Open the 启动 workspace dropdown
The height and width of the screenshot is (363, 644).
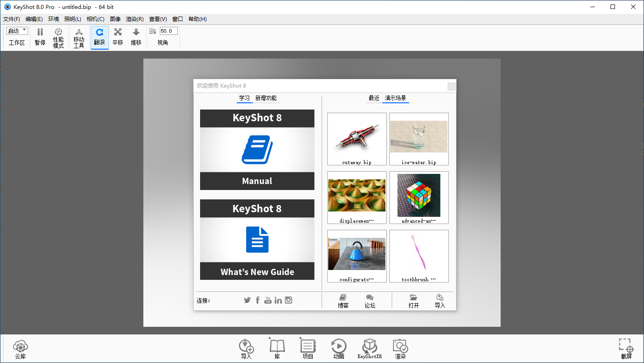(17, 31)
